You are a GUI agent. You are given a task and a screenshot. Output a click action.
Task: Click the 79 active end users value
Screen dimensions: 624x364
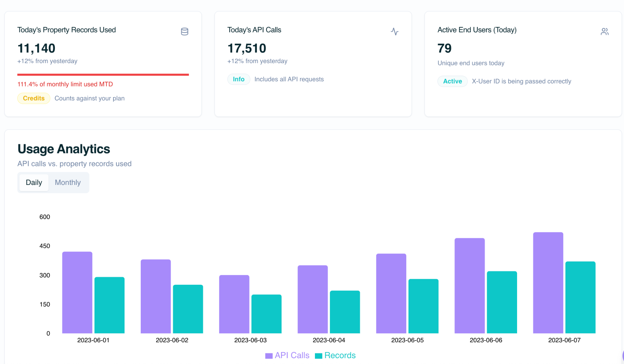point(445,48)
